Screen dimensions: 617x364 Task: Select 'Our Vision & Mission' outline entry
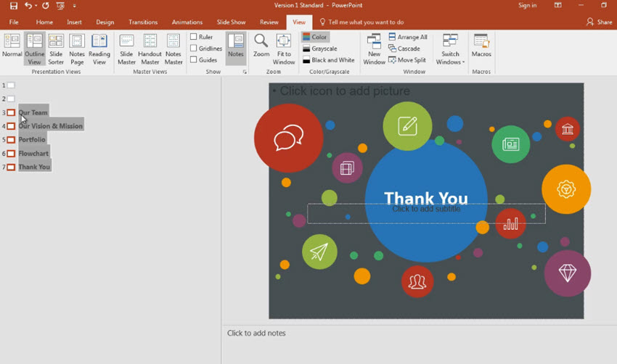pyautogui.click(x=50, y=125)
